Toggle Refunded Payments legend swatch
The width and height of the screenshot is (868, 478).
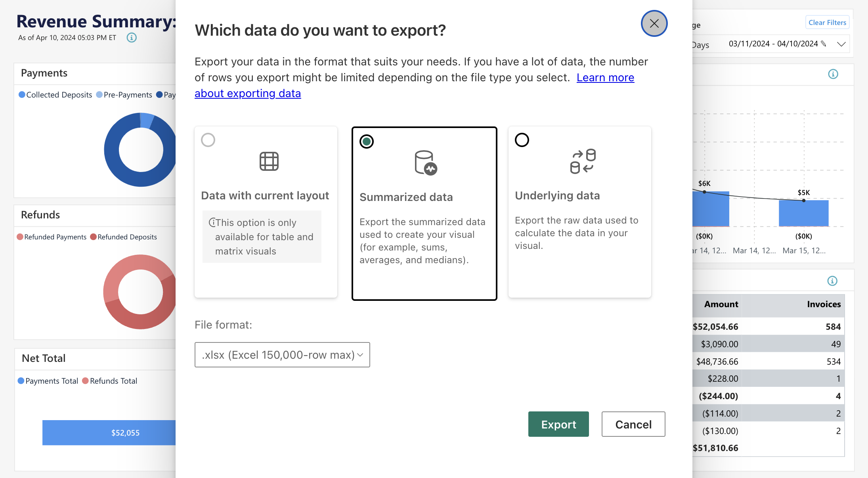(x=20, y=237)
